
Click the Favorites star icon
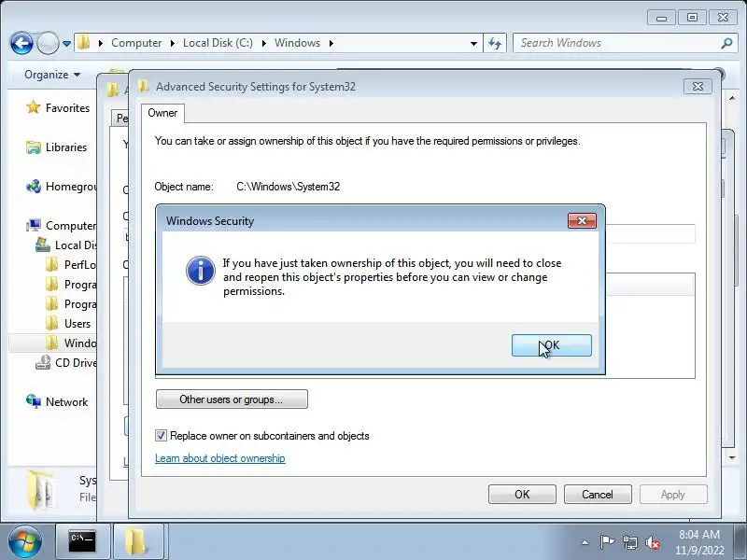33,107
